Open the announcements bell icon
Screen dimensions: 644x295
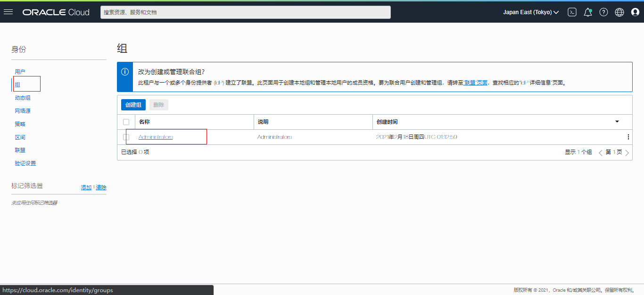pos(588,12)
